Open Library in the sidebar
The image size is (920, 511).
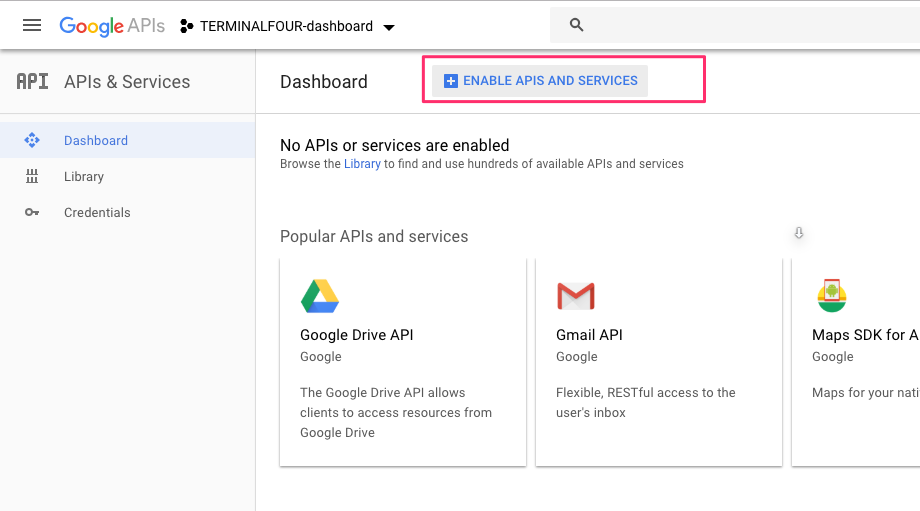click(x=127, y=176)
